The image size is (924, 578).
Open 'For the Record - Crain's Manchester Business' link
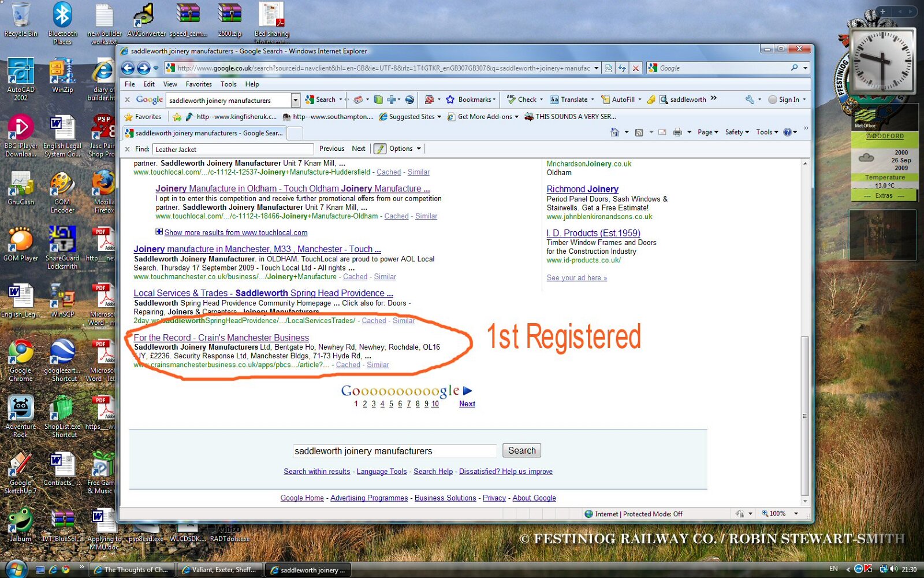(221, 338)
